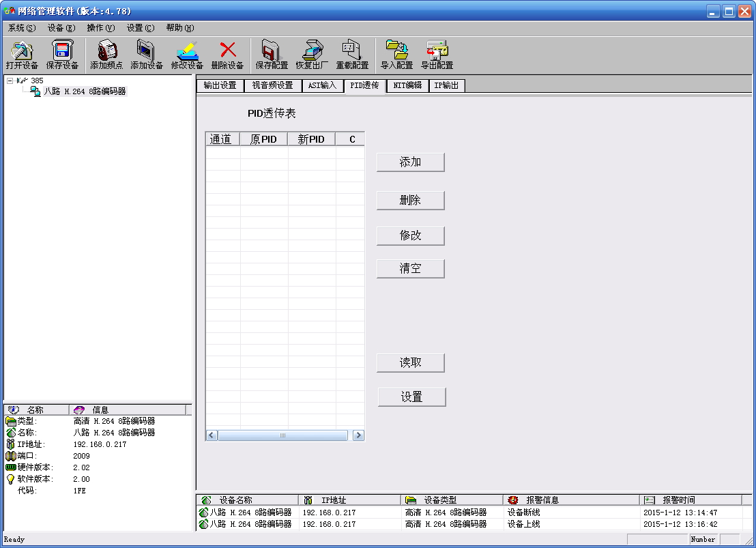Image resolution: width=756 pixels, height=548 pixels.
Task: Open the 设备(E) menu
Action: tap(61, 28)
